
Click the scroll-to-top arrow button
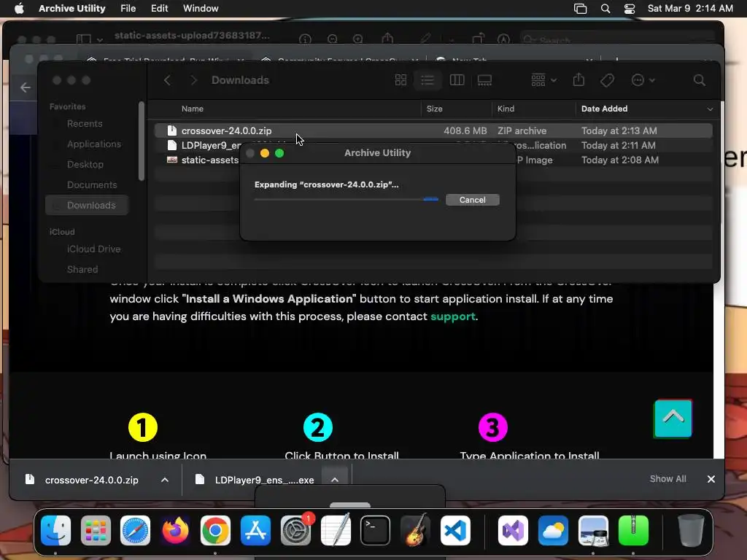pyautogui.click(x=673, y=419)
